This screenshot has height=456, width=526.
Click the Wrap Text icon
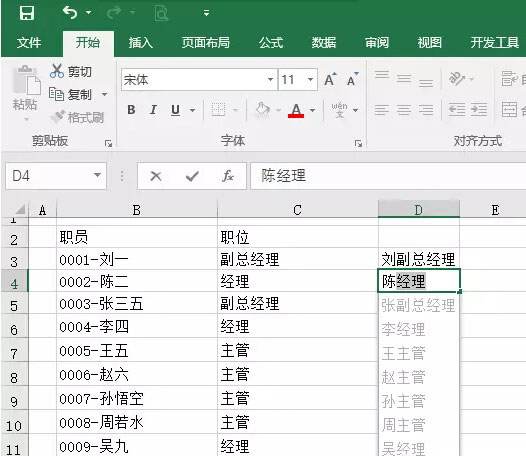pos(510,79)
